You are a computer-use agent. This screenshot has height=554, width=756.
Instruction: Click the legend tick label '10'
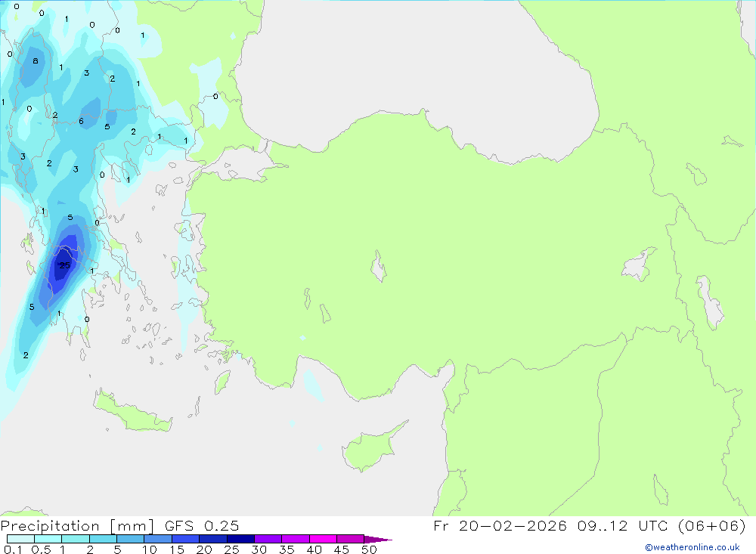coord(150,549)
